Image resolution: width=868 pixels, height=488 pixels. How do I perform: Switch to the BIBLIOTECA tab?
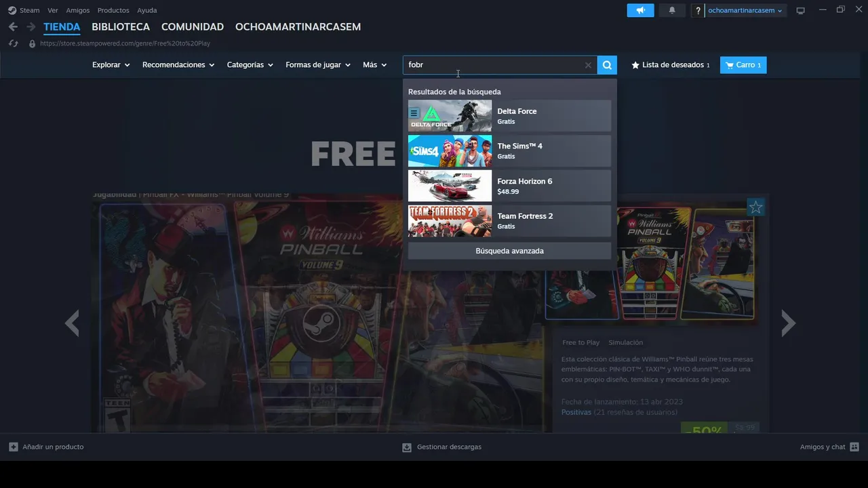(121, 27)
